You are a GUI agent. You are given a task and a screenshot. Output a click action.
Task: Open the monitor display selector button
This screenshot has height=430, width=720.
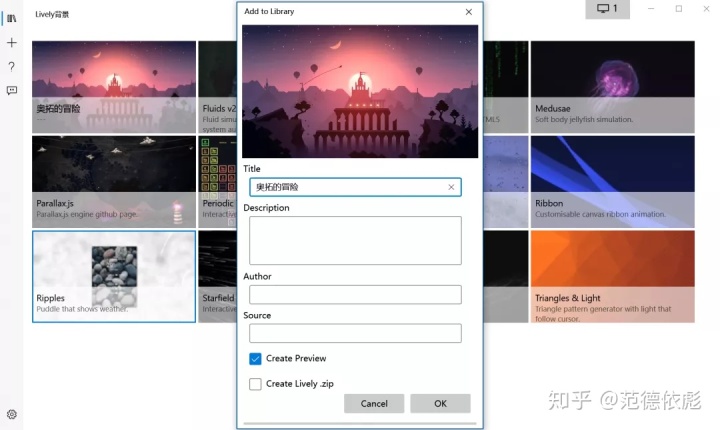[608, 9]
